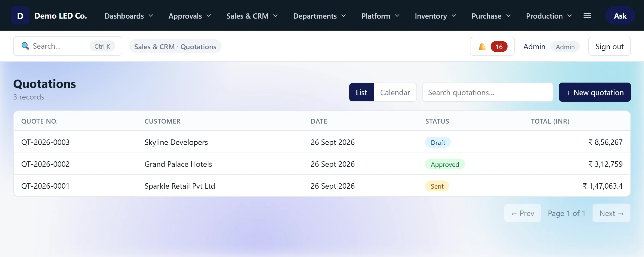Click the QUOTE NO. column header
Screen dimensions: 644x257
[x=40, y=121]
